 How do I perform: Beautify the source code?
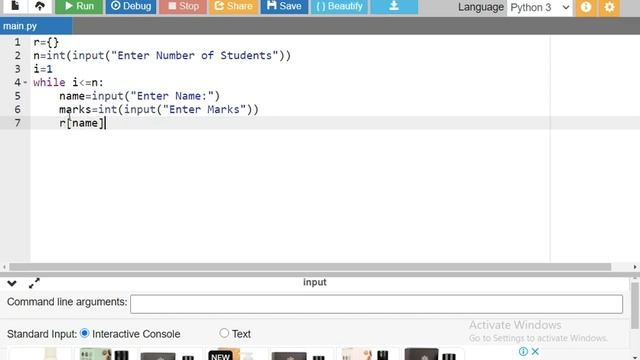[x=340, y=6]
